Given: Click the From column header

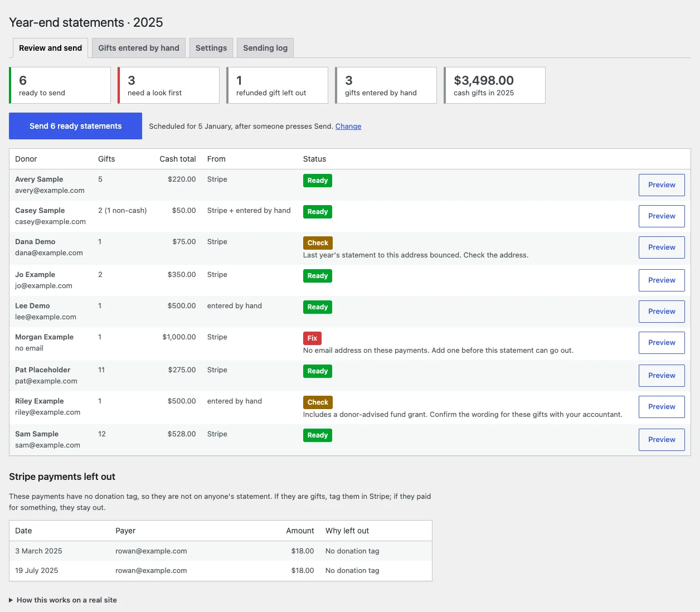Looking at the screenshot, I should coord(216,159).
